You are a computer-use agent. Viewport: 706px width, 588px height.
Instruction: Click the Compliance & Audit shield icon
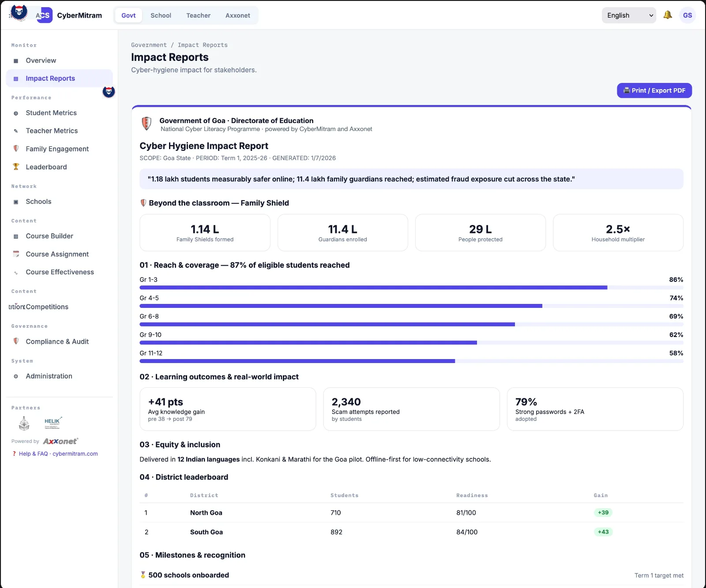pyautogui.click(x=16, y=341)
